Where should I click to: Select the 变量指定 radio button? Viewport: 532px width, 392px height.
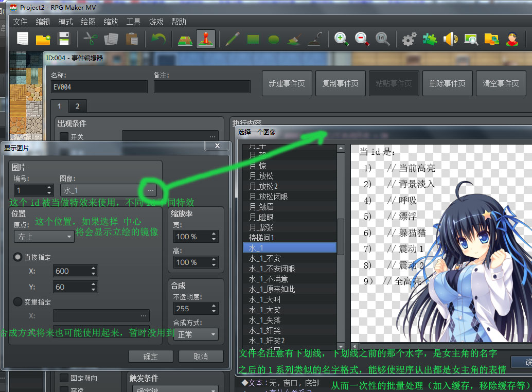pyautogui.click(x=17, y=302)
